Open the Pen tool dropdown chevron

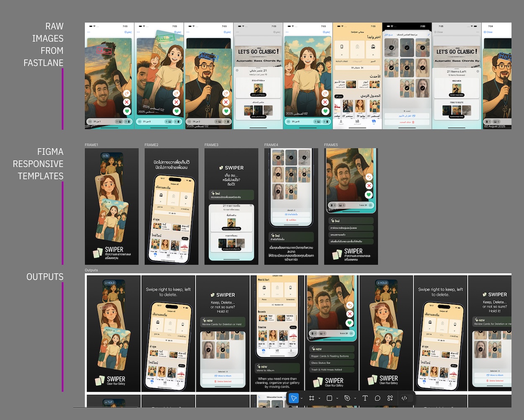tap(355, 398)
